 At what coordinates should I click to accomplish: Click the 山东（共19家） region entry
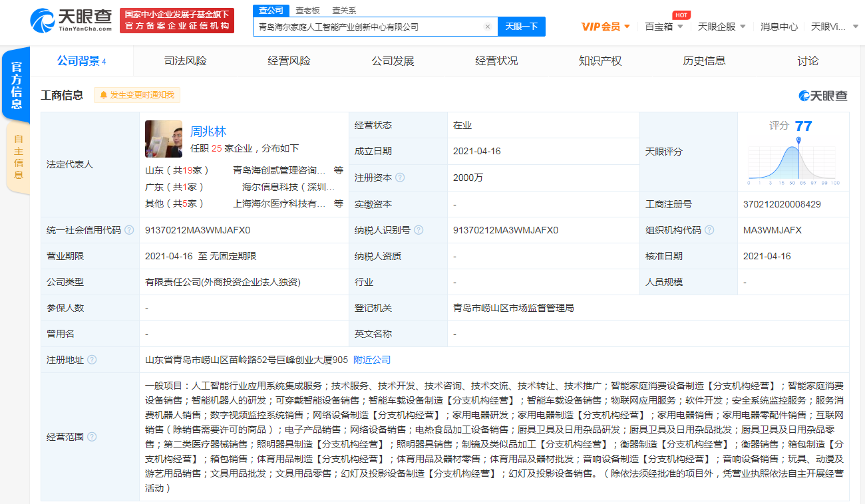[x=178, y=170]
